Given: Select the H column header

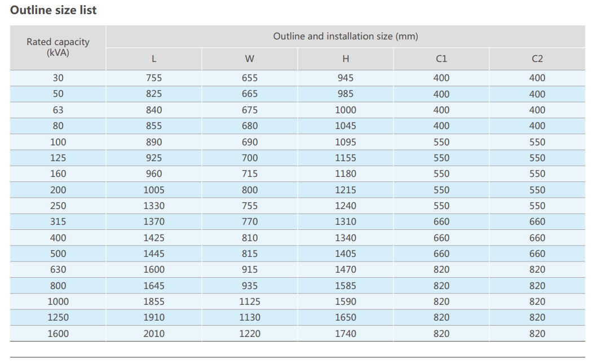Looking at the screenshot, I should [x=346, y=59].
